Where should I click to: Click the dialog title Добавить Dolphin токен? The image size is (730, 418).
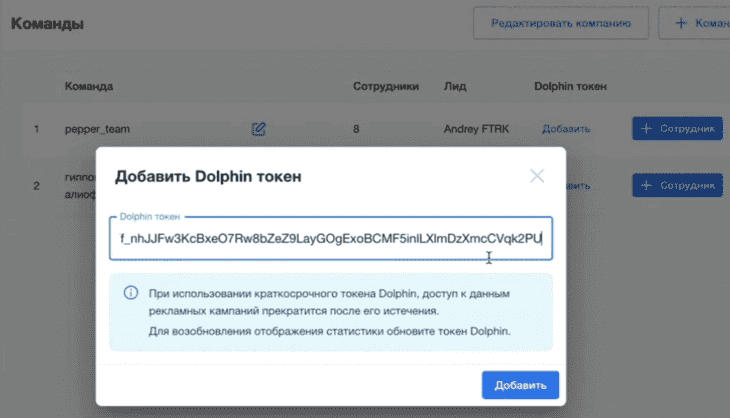pyautogui.click(x=208, y=176)
